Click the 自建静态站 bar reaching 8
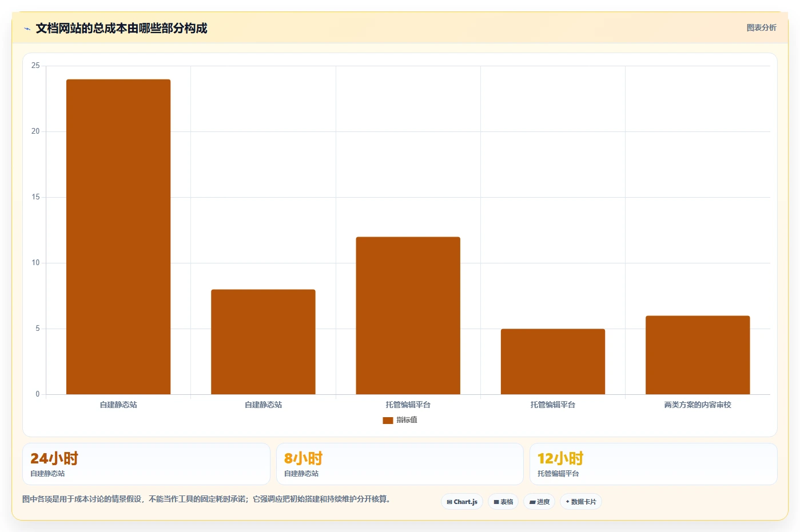800x532 pixels. pos(263,342)
